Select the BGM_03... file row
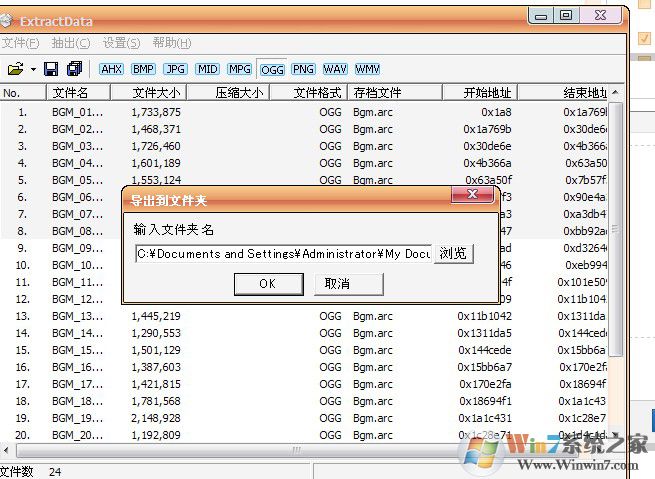 coord(303,146)
